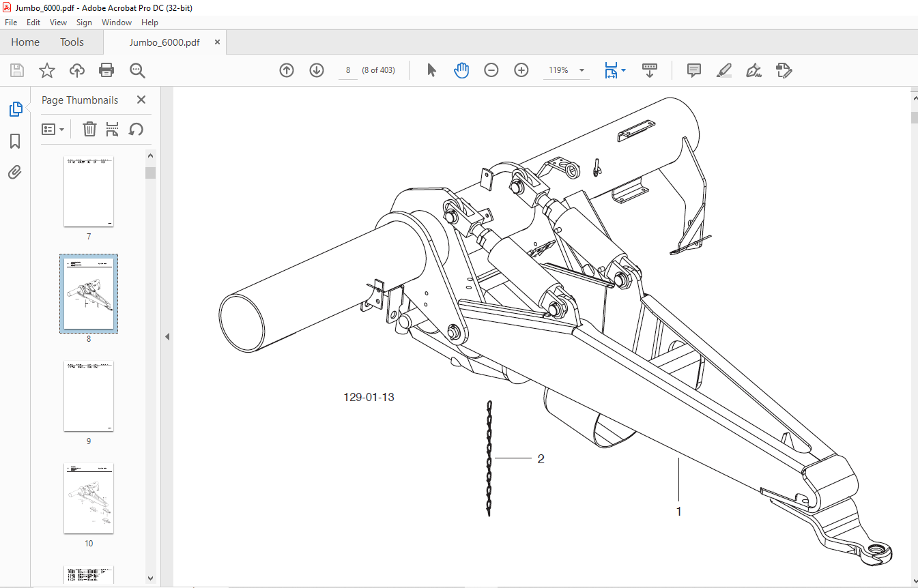This screenshot has width=918, height=588.
Task: Open the File menu
Action: (11, 23)
